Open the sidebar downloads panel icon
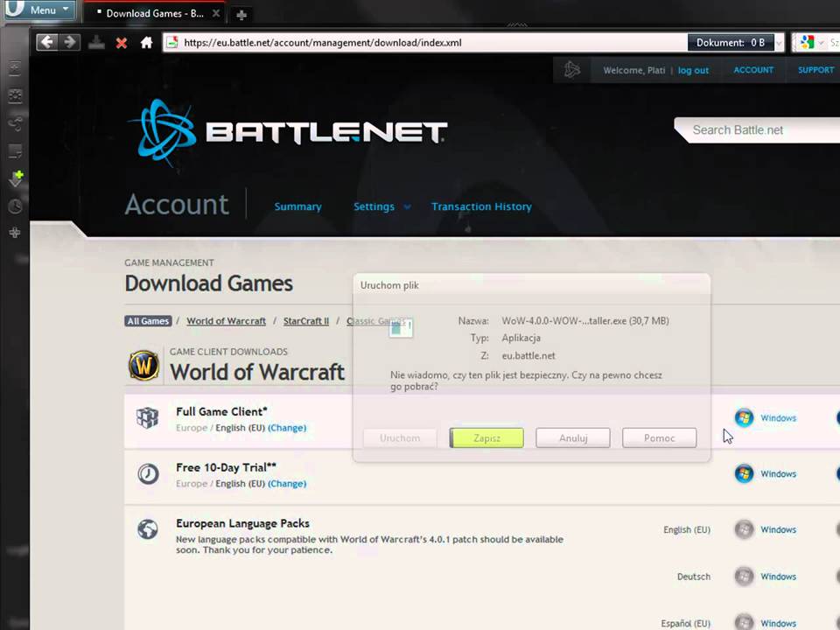The width and height of the screenshot is (840, 630). 16,178
